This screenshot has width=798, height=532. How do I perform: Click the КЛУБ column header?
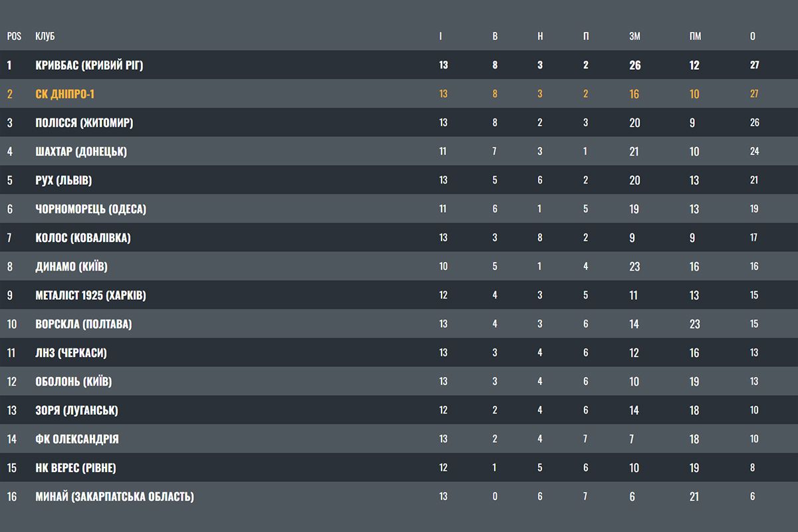pyautogui.click(x=45, y=36)
